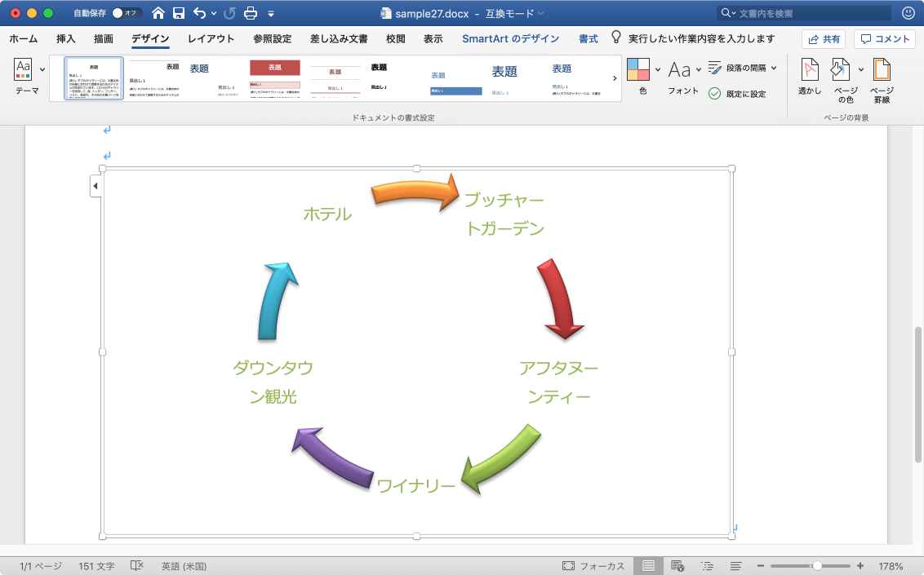Select the first document style thumbnail
Image resolution: width=924 pixels, height=575 pixels.
point(94,78)
